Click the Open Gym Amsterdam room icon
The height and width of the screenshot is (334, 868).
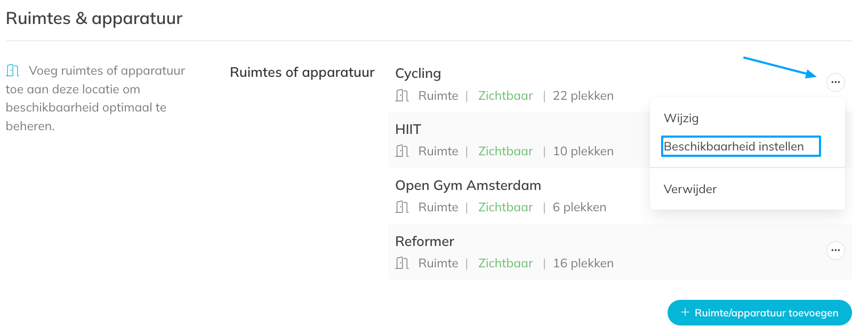(402, 208)
